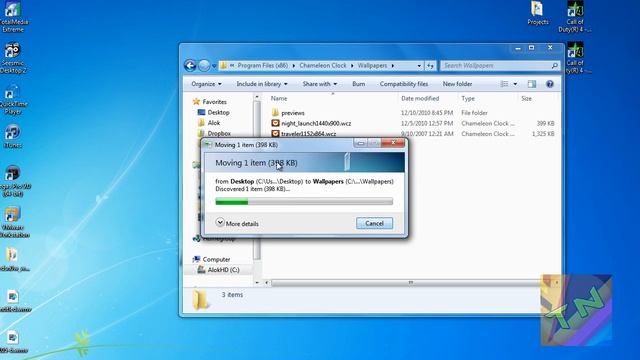Select Alok in the navigation pane
The height and width of the screenshot is (360, 640).
(x=209, y=123)
